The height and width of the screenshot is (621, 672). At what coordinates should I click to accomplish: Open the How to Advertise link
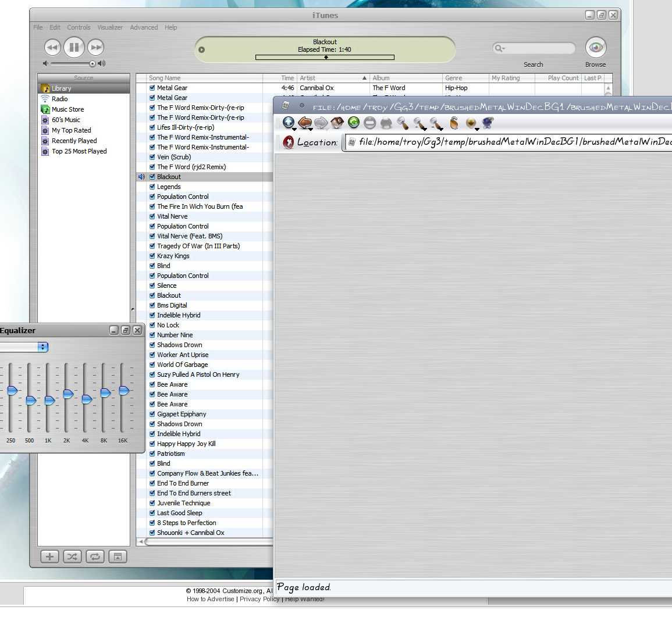211,599
